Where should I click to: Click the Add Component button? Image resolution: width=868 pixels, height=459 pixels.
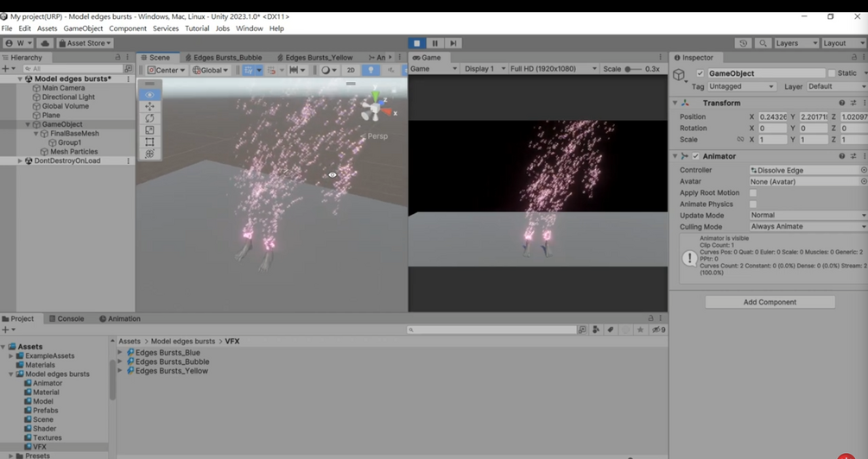(770, 302)
